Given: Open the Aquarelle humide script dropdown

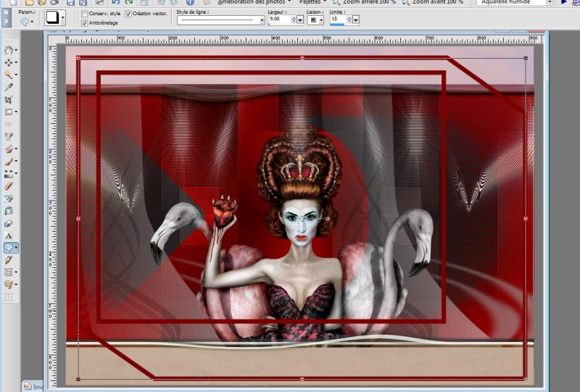Looking at the screenshot, I should click(x=550, y=2).
